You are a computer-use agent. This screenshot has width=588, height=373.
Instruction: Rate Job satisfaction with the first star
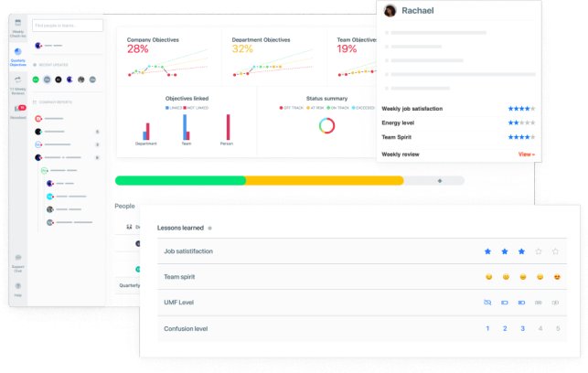click(488, 251)
